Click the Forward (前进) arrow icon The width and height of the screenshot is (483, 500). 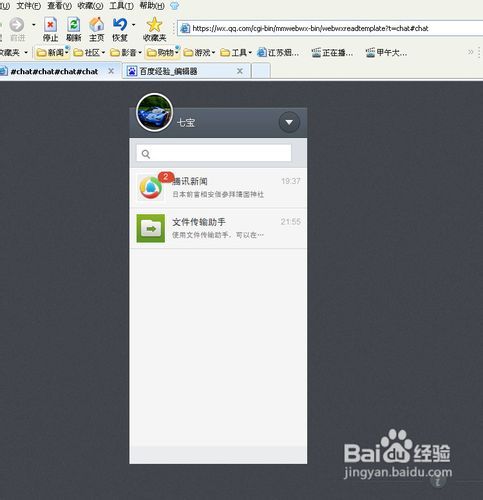coord(17,25)
